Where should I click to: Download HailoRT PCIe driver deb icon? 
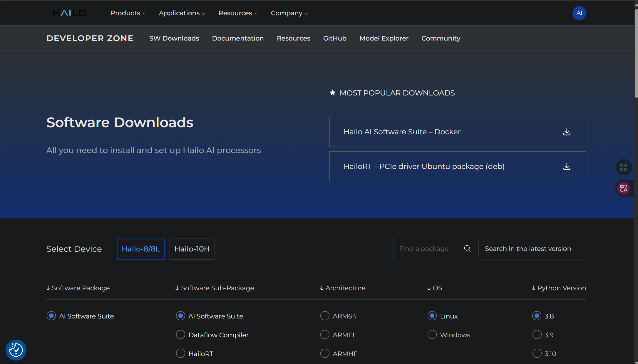567,167
